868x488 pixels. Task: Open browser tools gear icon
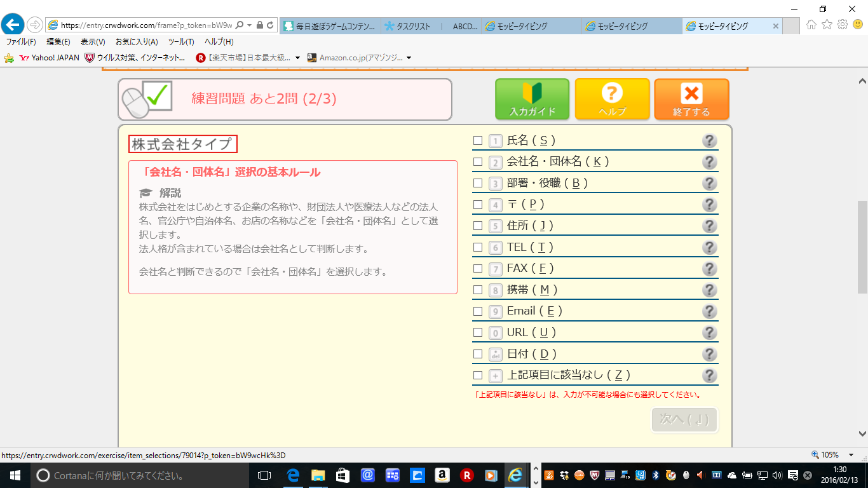[843, 25]
